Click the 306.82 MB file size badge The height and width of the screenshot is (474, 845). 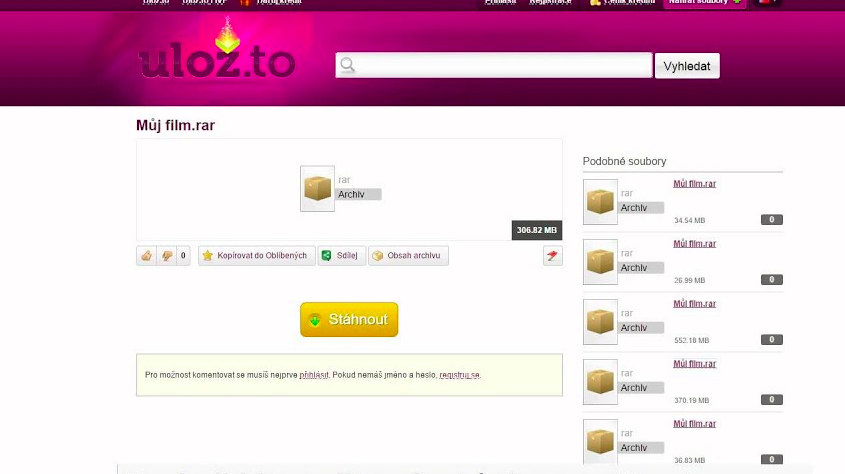[x=537, y=230]
